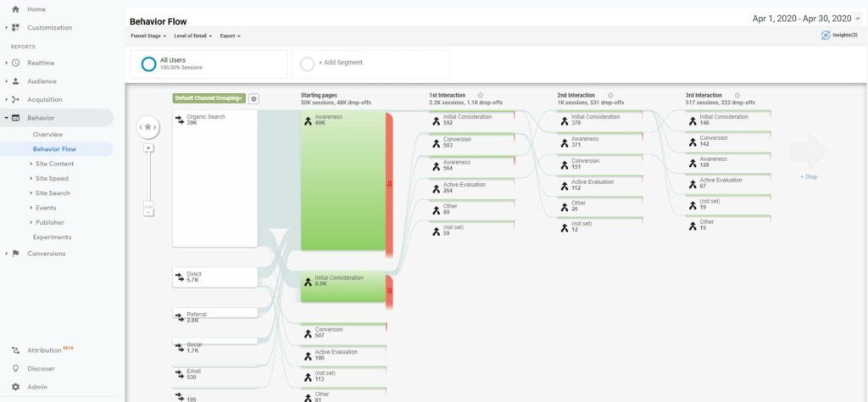Click Awareness 564 first interaction node
This screenshot has width=868, height=402.
coord(471,165)
